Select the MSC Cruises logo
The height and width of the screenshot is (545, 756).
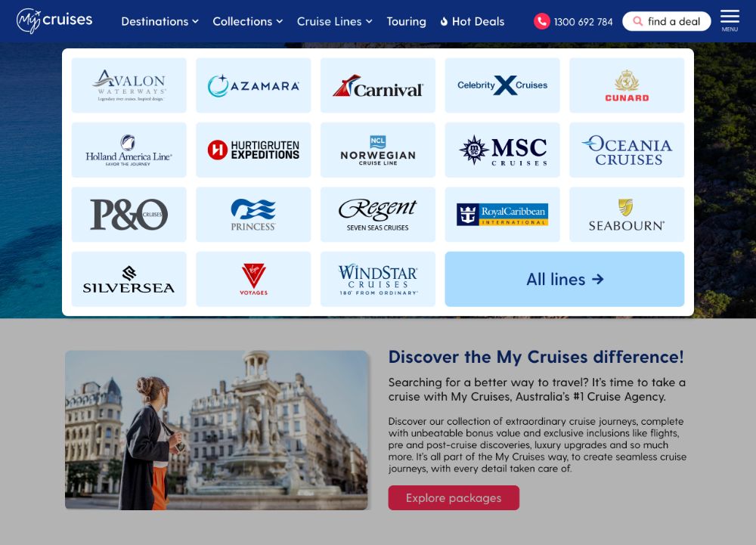tap(502, 150)
